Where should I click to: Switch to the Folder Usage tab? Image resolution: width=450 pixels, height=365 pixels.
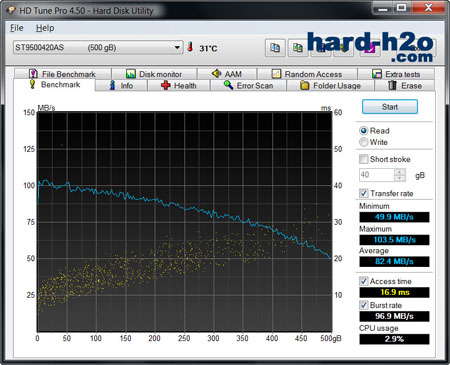point(330,86)
